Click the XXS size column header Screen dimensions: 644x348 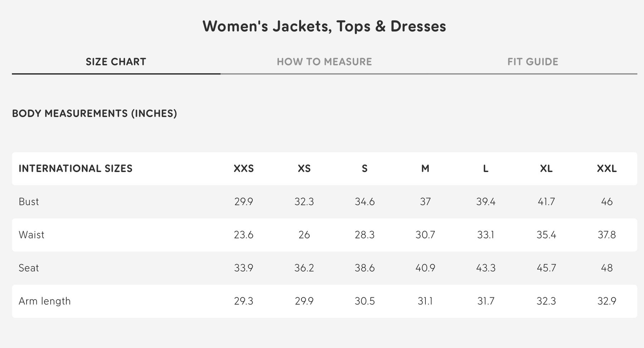pos(244,168)
